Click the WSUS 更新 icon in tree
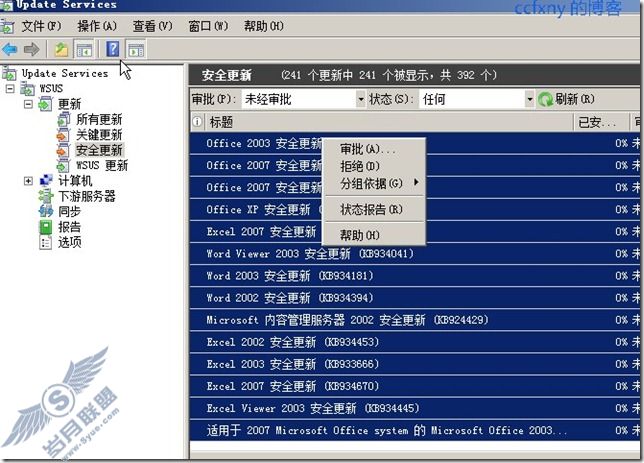 tap(63, 166)
